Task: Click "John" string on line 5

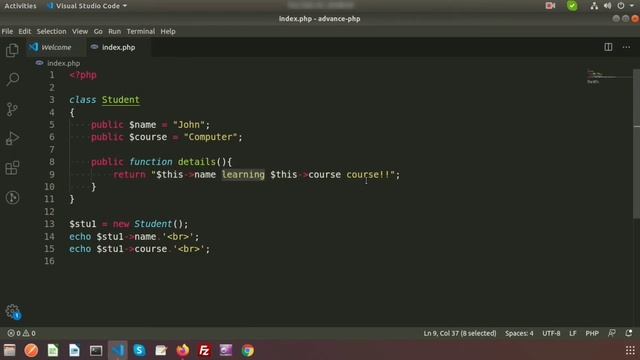Action: pyautogui.click(x=189, y=125)
